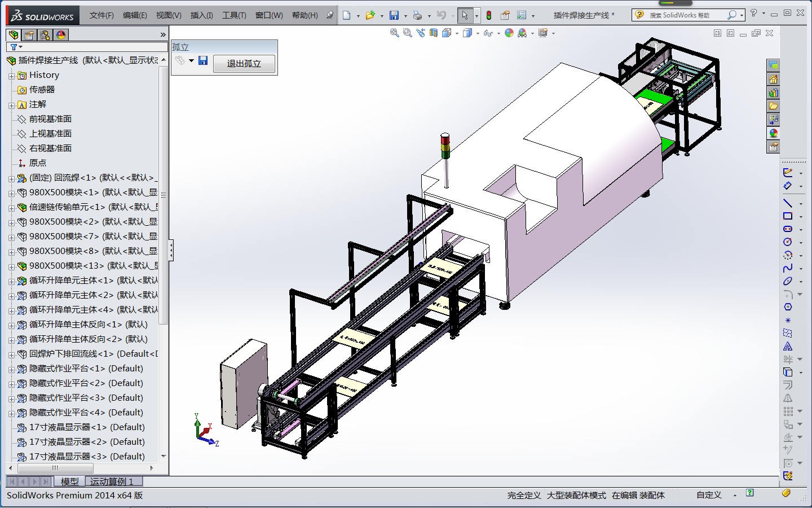Select 前视基准面 in the tree

50,119
